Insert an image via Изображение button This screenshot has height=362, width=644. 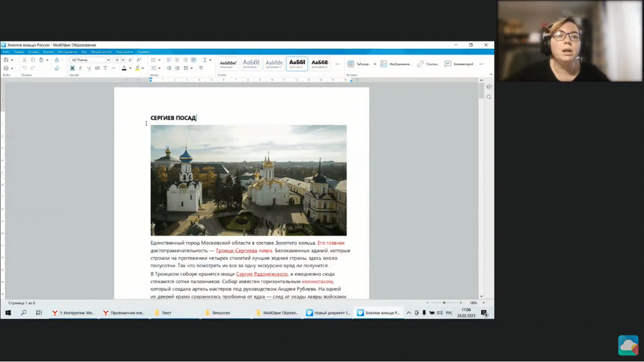coord(396,64)
